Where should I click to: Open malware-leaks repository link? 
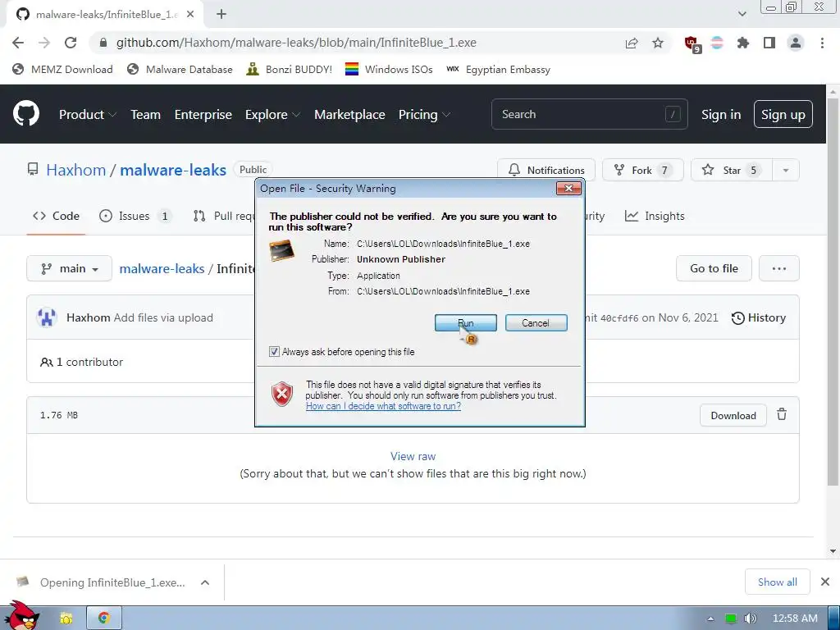[x=173, y=170]
